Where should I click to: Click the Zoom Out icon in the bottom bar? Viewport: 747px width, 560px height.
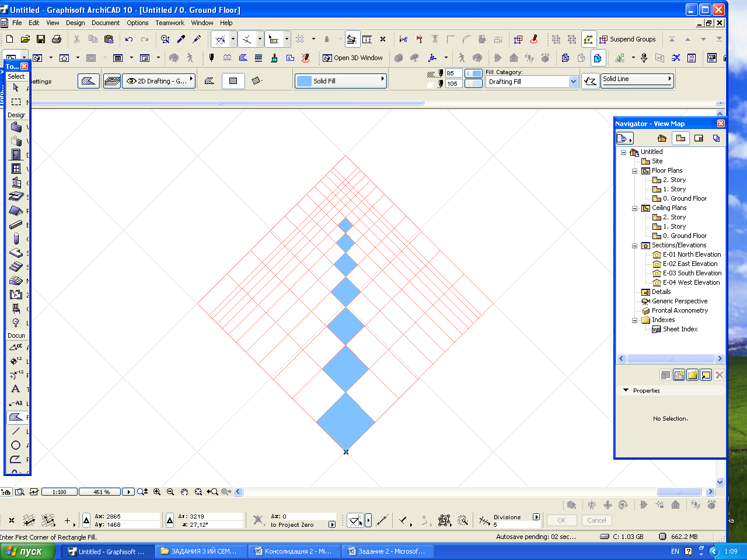point(170,492)
